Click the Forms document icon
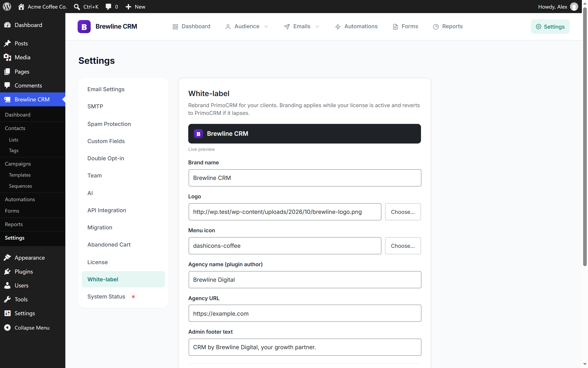Image resolution: width=588 pixels, height=368 pixels. click(x=395, y=27)
